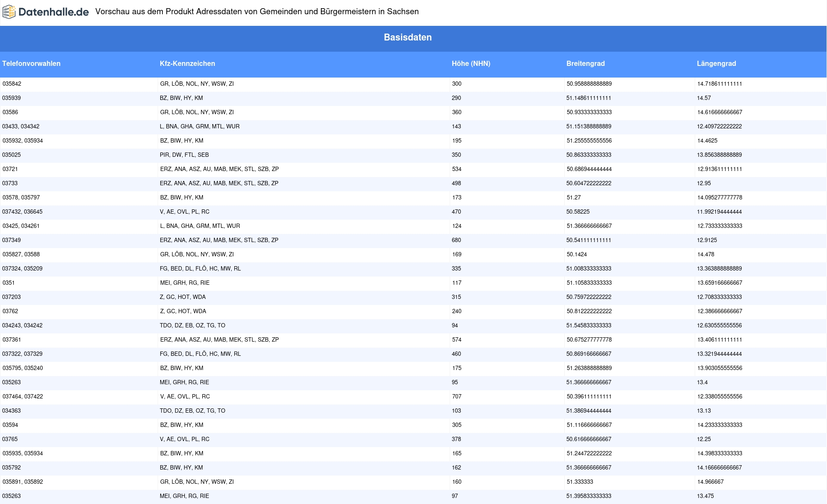Click the cell '03433, 034342'
Viewport: 827px width, 504px height.
21,127
